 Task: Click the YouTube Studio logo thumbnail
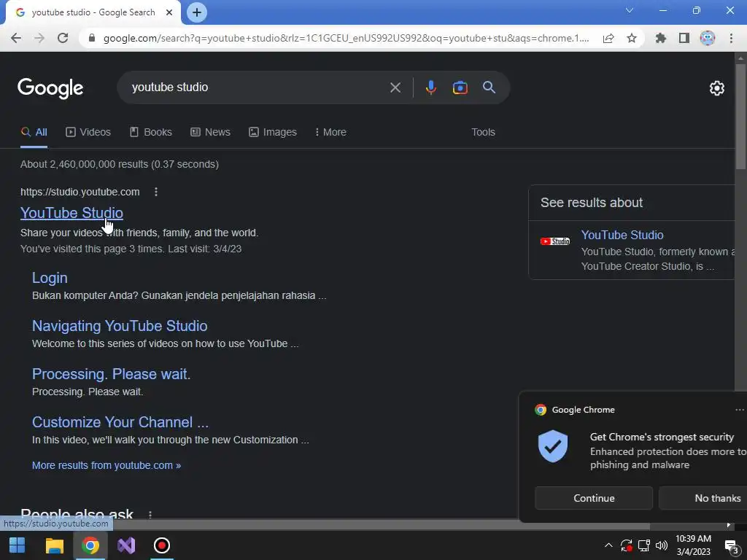(555, 241)
